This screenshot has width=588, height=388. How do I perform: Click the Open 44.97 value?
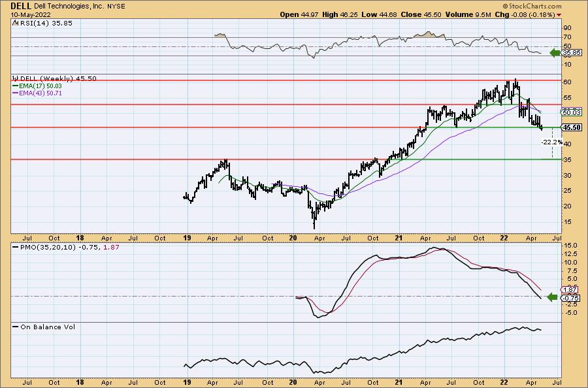click(x=299, y=14)
